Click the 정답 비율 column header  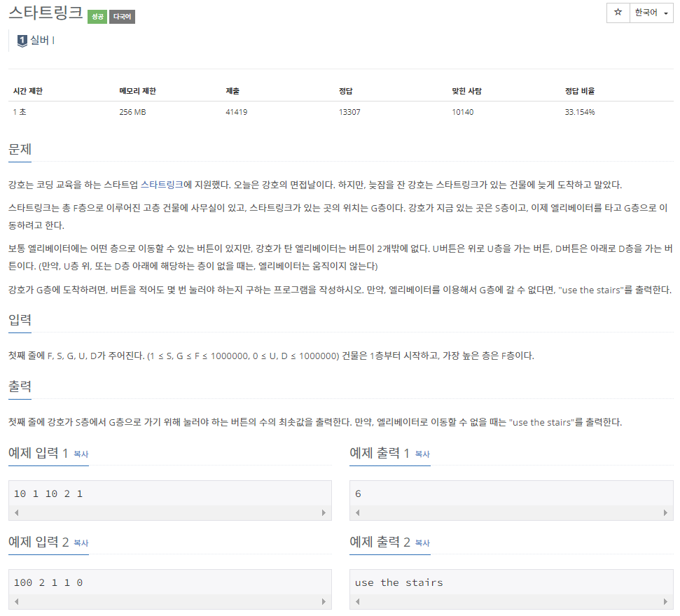click(x=580, y=91)
